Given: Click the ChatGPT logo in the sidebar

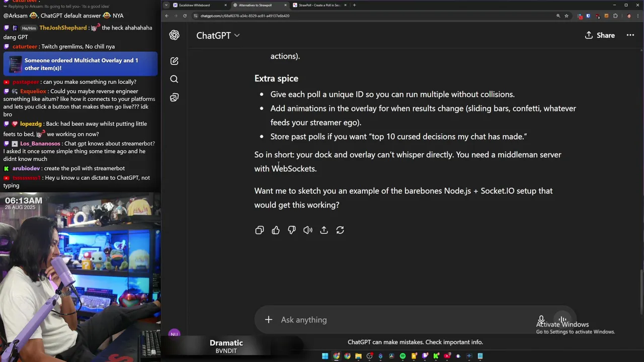Looking at the screenshot, I should click(x=174, y=35).
